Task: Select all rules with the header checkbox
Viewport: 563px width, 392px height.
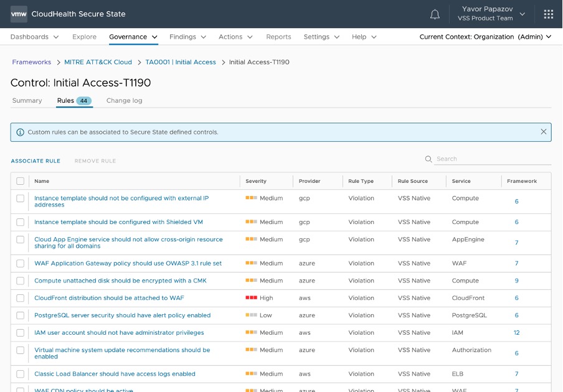Action: (21, 181)
